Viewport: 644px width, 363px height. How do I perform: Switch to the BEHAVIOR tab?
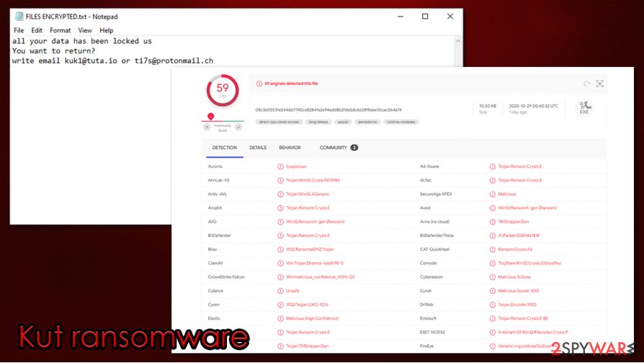click(x=290, y=148)
